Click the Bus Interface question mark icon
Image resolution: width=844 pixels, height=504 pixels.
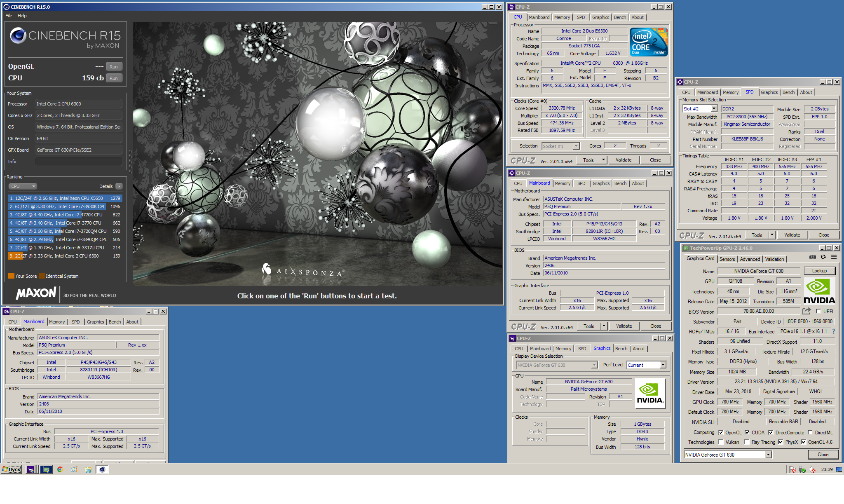point(834,331)
